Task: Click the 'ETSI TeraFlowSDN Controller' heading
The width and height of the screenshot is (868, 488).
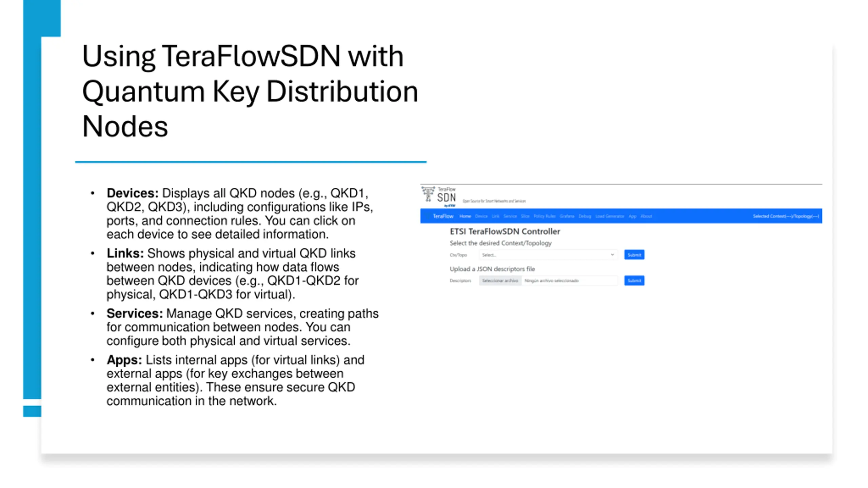Action: tap(505, 231)
